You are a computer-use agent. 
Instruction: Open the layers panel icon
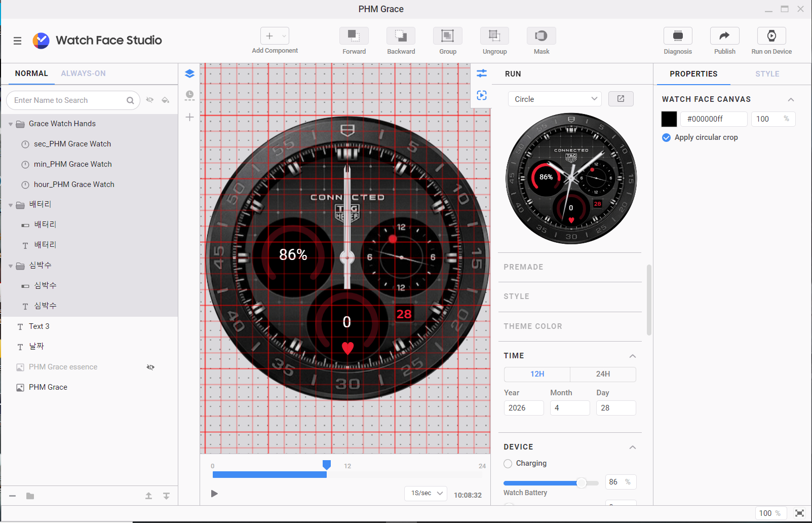pos(189,73)
